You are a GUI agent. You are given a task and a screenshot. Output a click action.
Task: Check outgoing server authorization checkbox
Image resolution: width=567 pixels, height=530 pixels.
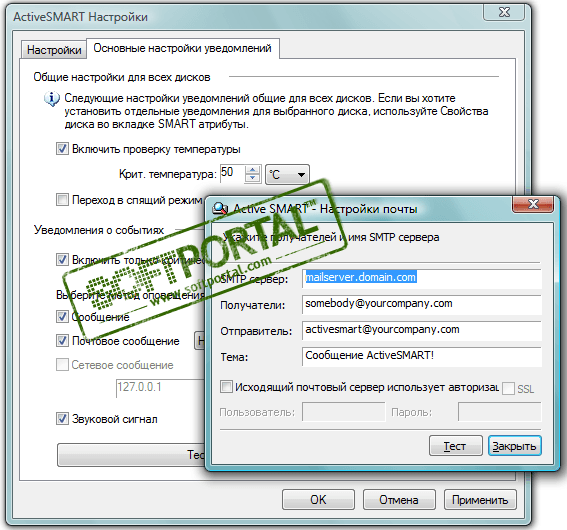click(x=226, y=386)
